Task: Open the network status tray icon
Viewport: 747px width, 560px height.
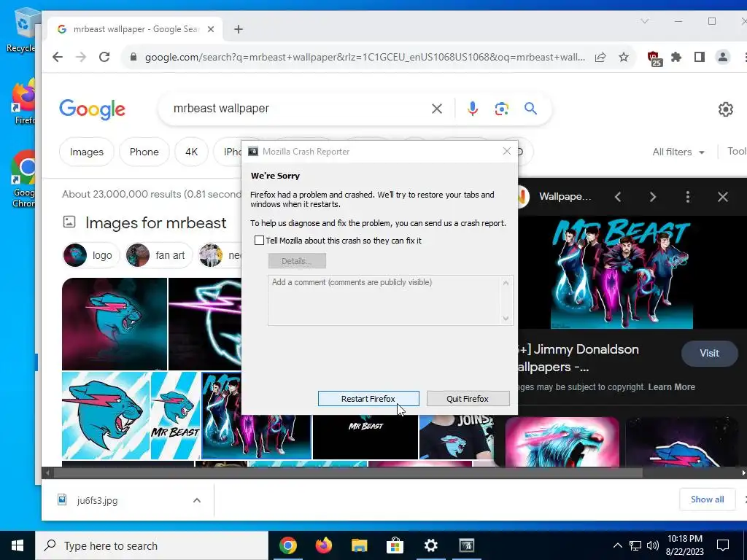Action: tap(635, 545)
